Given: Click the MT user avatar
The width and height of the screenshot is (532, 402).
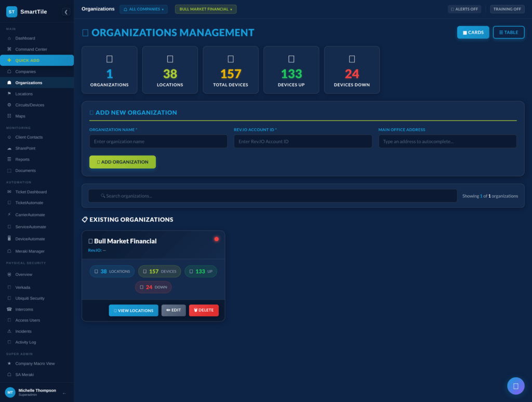Looking at the screenshot, I should click(10, 392).
